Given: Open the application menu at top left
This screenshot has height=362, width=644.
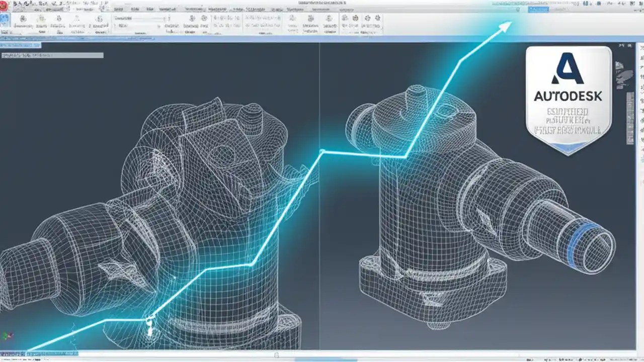Looking at the screenshot, I should (x=5, y=4).
